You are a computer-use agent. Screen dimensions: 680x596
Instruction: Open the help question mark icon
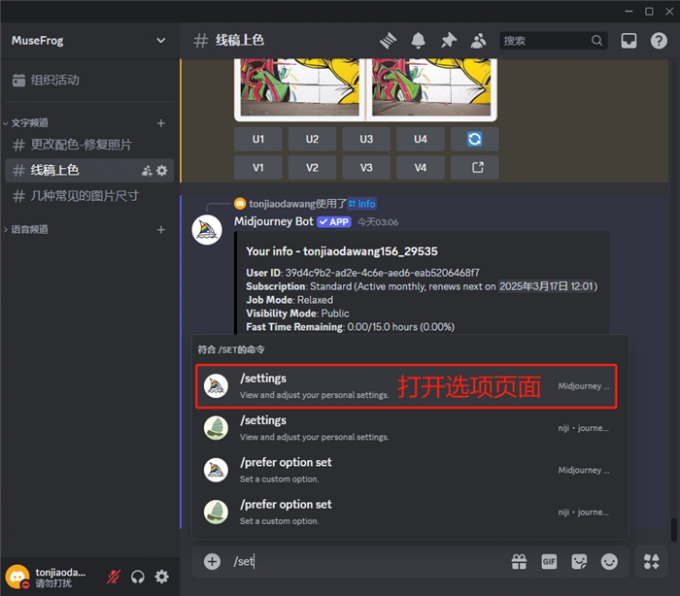(658, 41)
